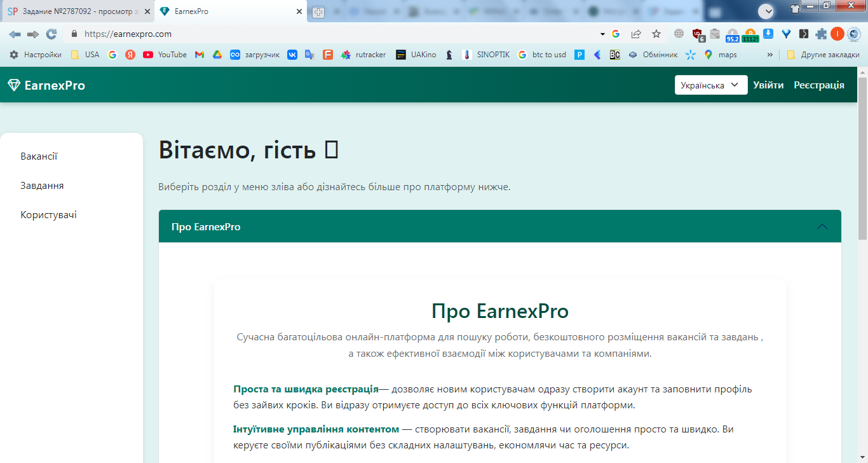This screenshot has width=868, height=463.
Task: Click the YouTube bookmark
Action: [x=165, y=55]
